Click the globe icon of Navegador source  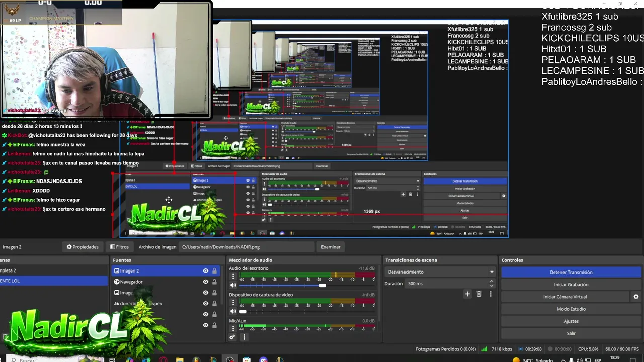click(x=117, y=282)
